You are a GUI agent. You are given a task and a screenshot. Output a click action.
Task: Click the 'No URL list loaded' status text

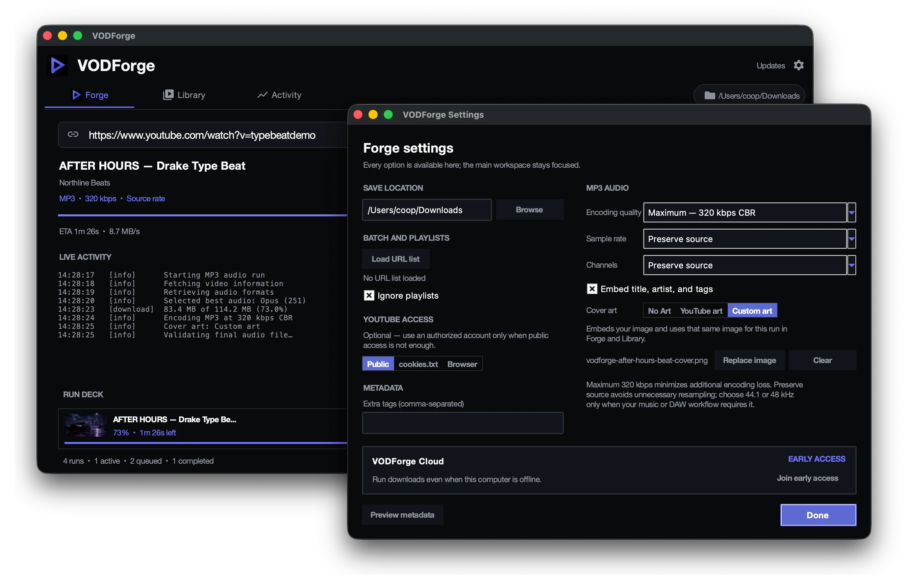394,278
